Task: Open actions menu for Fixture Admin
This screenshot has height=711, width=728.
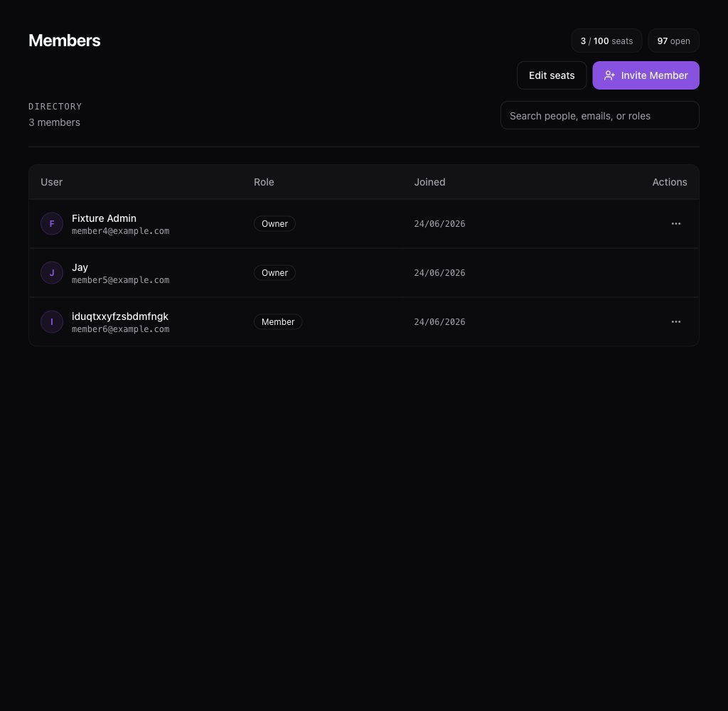Action: (675, 223)
